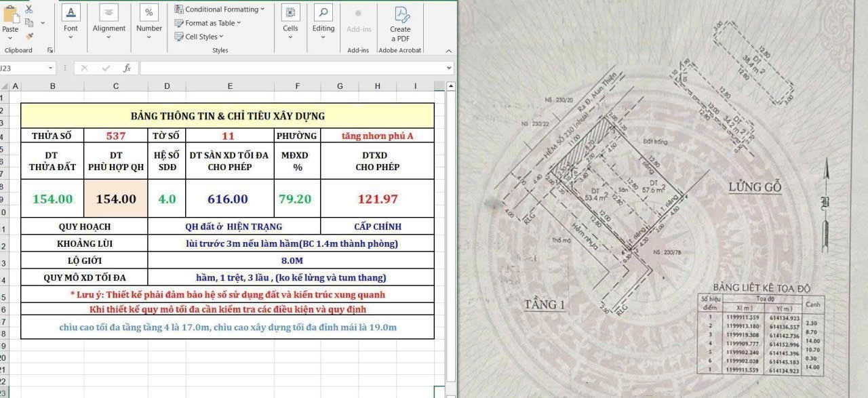Click the shaded cell containing 154.00
Viewport: 868px width, 398px height.
coord(116,199)
